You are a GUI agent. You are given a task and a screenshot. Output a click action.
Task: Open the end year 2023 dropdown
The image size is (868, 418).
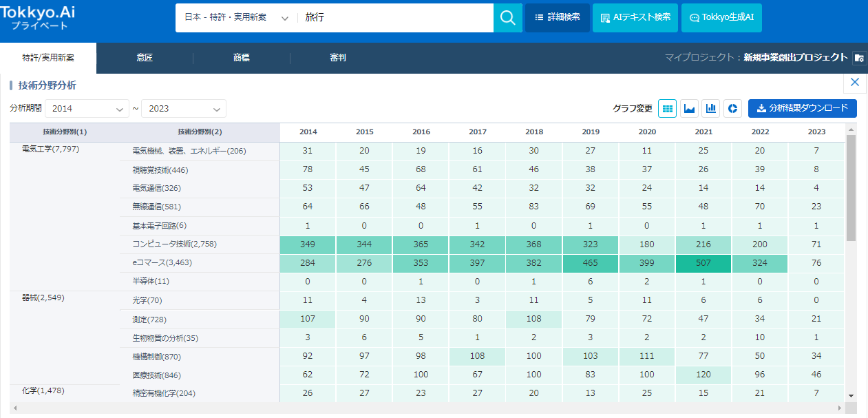[184, 109]
